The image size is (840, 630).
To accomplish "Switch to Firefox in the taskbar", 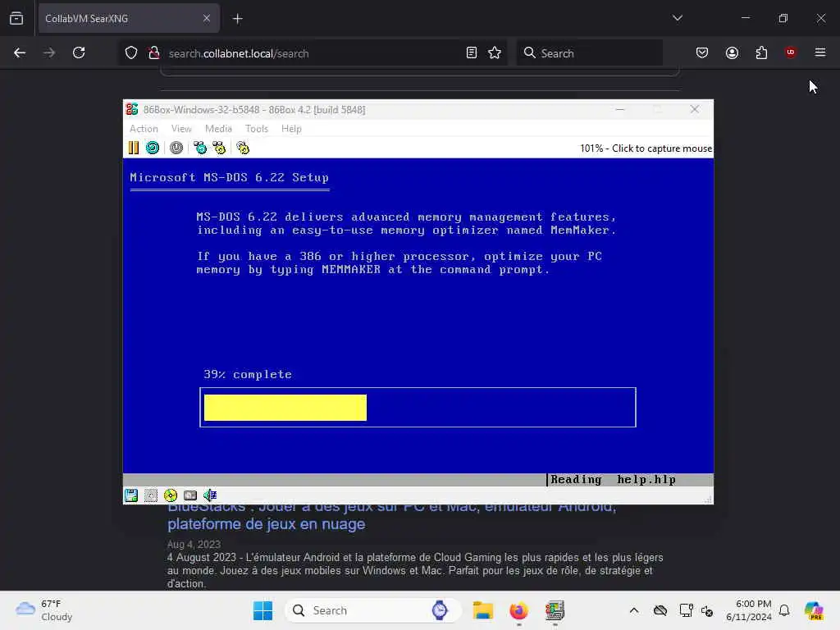I will [x=518, y=610].
